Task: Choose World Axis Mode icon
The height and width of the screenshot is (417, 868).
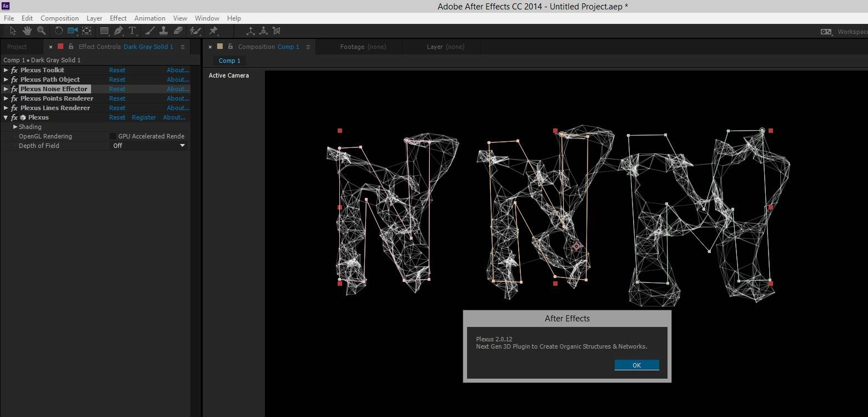Action: point(263,31)
